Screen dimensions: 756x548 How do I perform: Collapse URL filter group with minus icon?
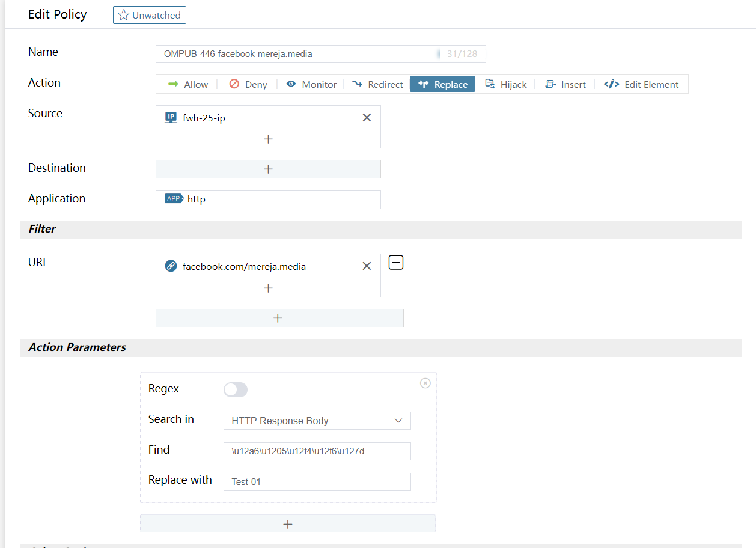(x=396, y=263)
